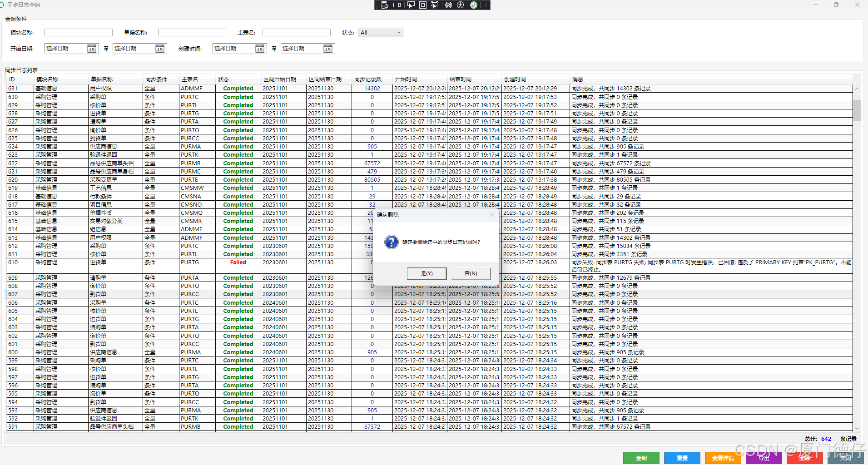
Task: Click the table's vertical scrollbar thumb
Action: (x=857, y=110)
